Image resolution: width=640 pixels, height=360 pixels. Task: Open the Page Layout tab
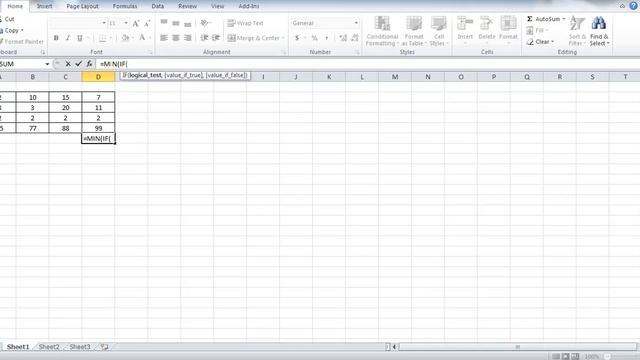click(82, 6)
